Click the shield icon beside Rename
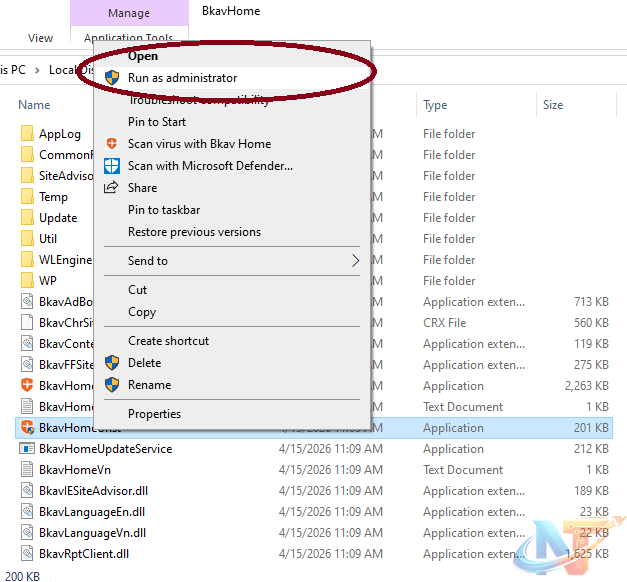Screen dimensions: 627x582 point(112,385)
